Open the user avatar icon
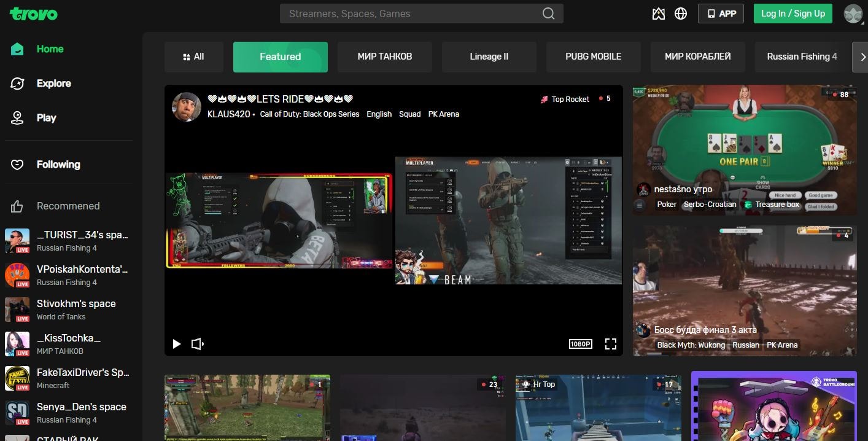Screen dimensions: 868x441 click(853, 14)
